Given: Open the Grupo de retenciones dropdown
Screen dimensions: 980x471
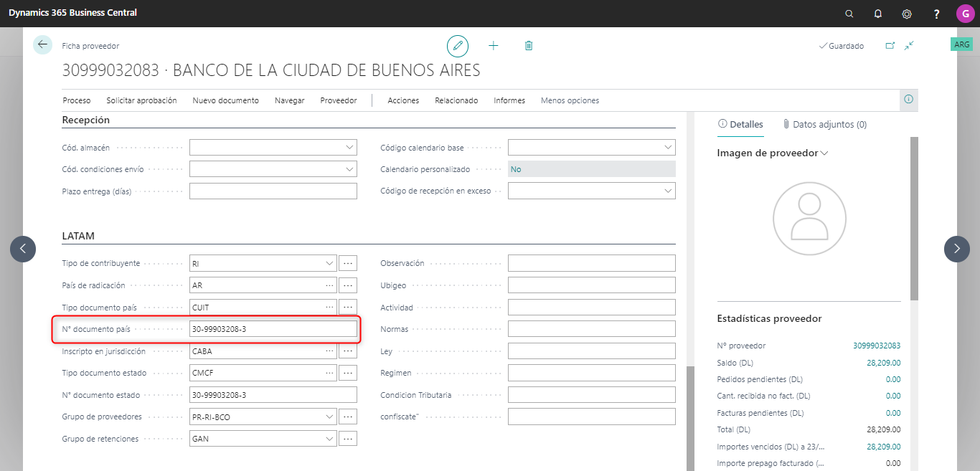Looking at the screenshot, I should [x=329, y=439].
